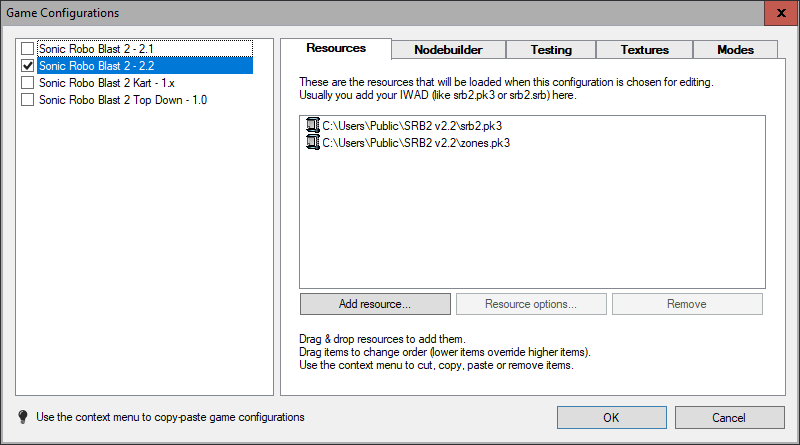Select the C:\Users\Public\SRB2 v2.2\srb2.pk3 resource
The image size is (800, 445).
[x=412, y=126]
